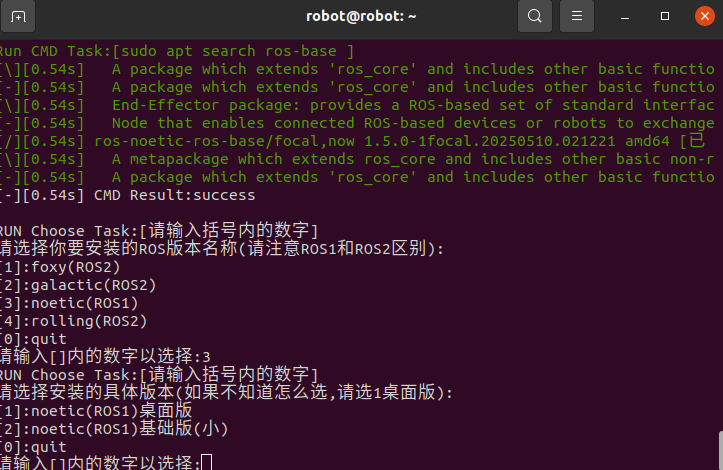This screenshot has height=470, width=723.
Task: Click the noetic(ROS1)基础版(小) option line
Action: point(113,429)
